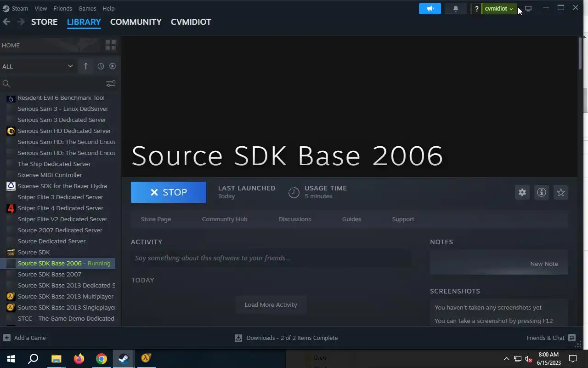Screen dimensions: 588x368
Task: Open the View menu
Action: point(40,8)
